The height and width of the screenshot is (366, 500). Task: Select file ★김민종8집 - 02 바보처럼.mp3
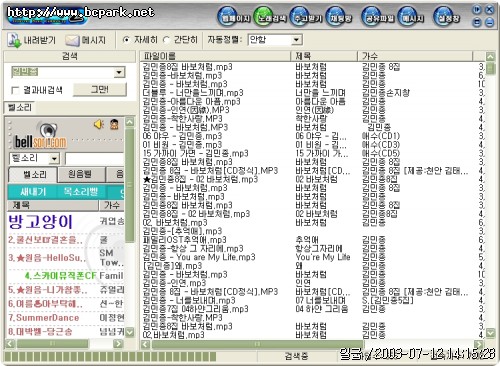[x=200, y=179]
